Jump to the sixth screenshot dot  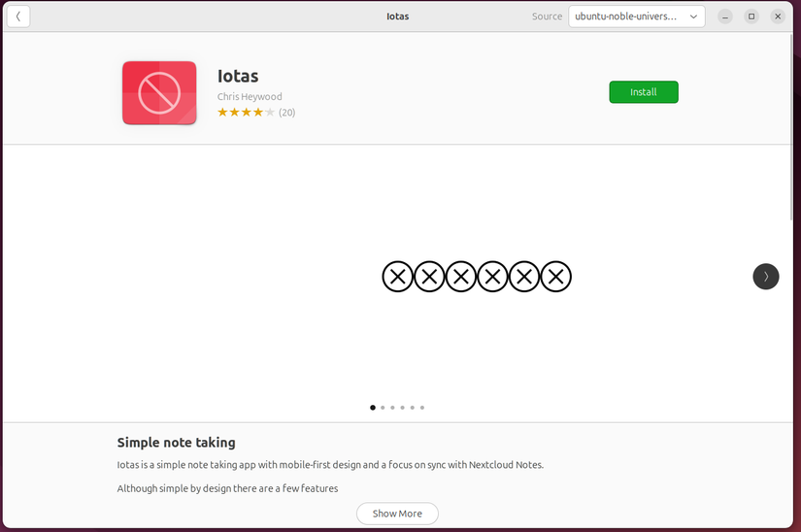click(x=422, y=408)
